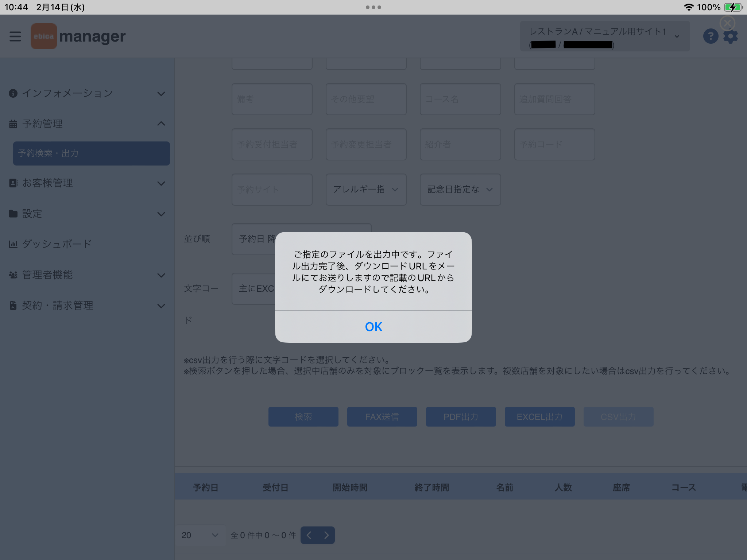The height and width of the screenshot is (560, 747).
Task: Open the 記念日指定なし dropdown
Action: [460, 190]
